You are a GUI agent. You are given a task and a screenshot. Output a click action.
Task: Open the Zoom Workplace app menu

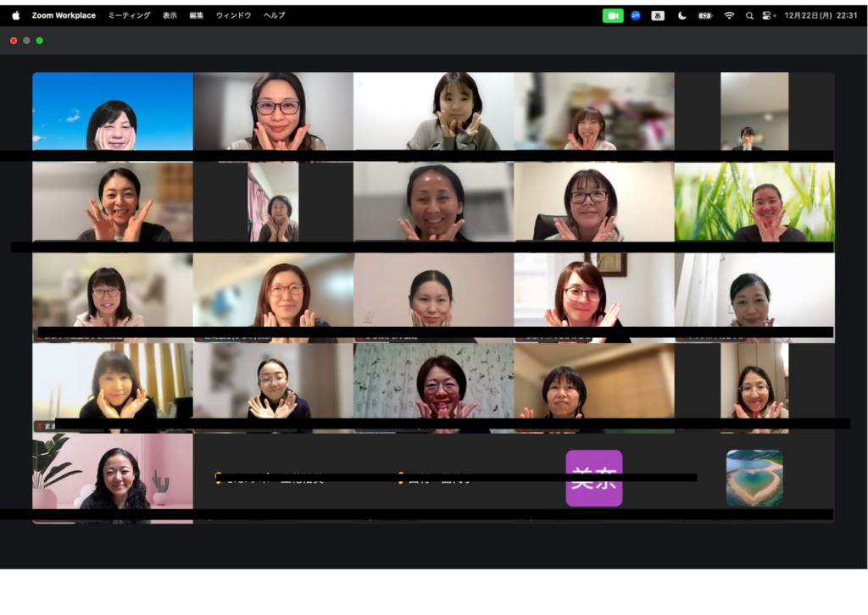64,15
